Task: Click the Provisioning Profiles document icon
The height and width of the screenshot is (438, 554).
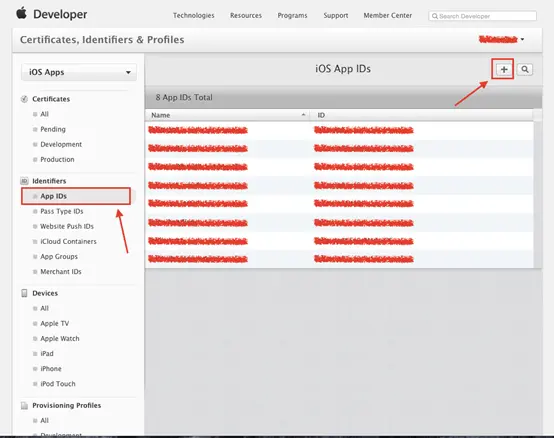Action: (x=24, y=406)
